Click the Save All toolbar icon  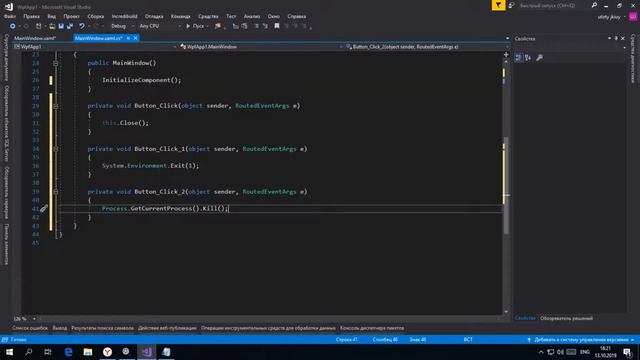(x=70, y=26)
